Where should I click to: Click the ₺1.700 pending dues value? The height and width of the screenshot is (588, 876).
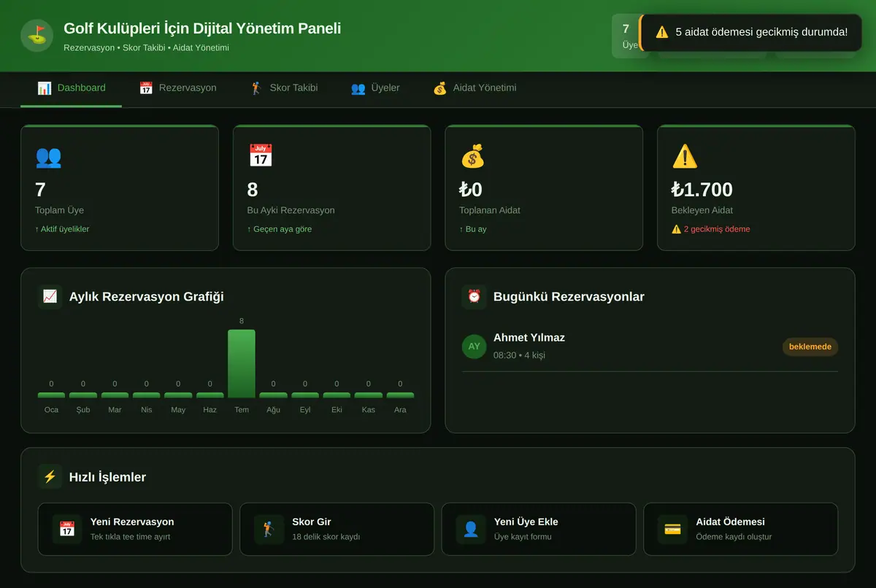click(x=702, y=190)
